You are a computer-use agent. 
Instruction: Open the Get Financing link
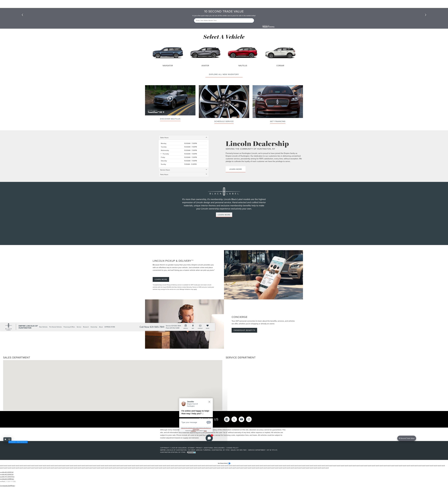click(278, 122)
